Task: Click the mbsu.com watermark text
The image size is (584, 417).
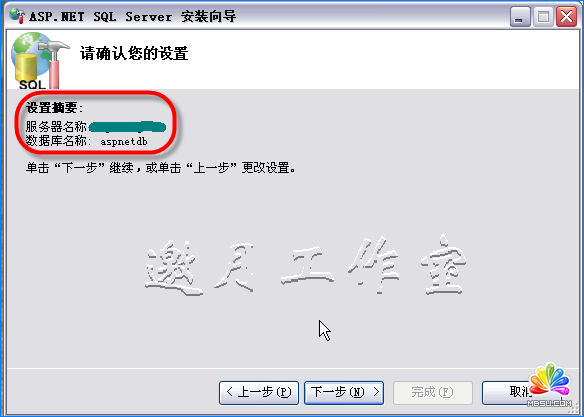Action: (549, 403)
